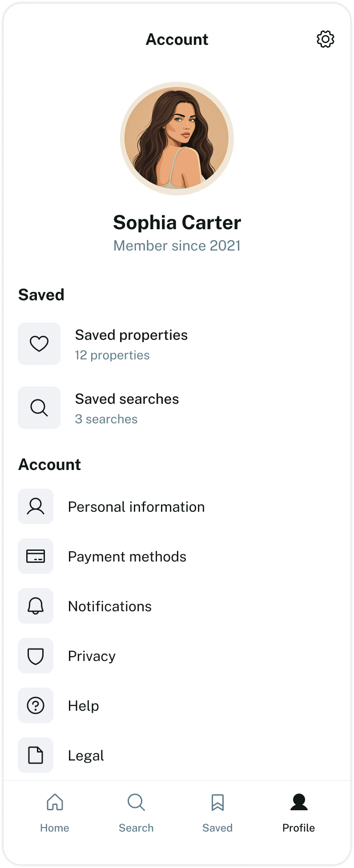Open Payment methods

[x=177, y=556]
